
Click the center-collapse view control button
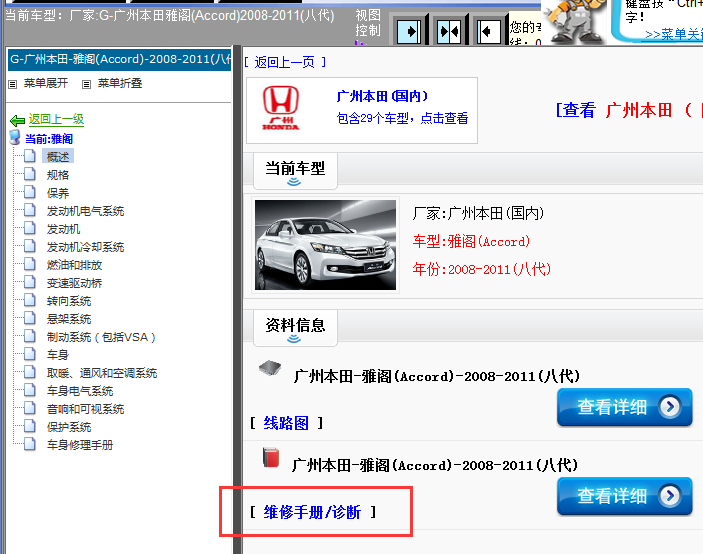(449, 32)
